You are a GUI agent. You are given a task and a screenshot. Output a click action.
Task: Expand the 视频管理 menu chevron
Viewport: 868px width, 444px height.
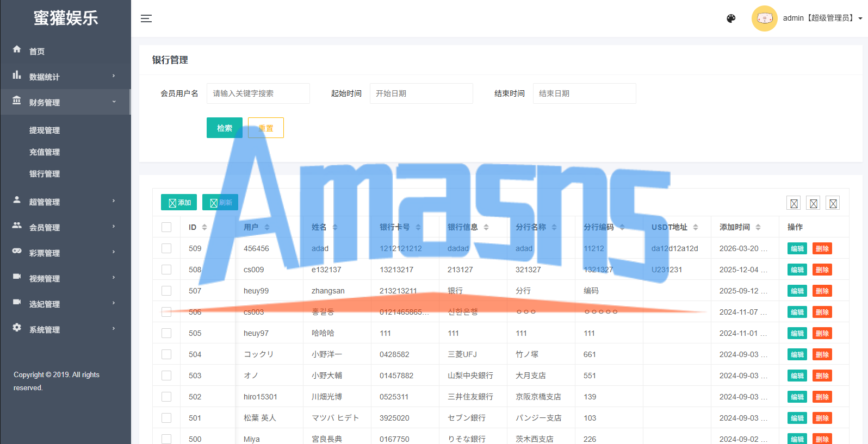tap(114, 277)
